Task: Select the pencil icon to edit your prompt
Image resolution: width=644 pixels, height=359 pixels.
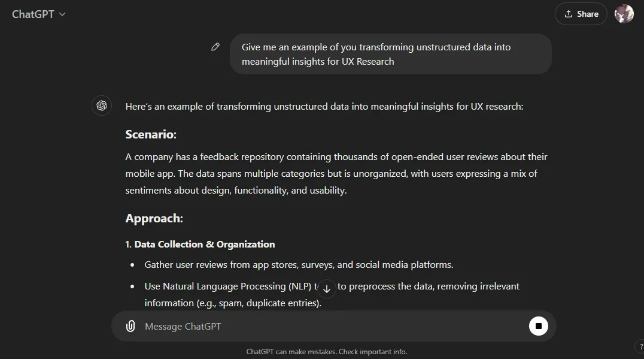Action: [215, 46]
